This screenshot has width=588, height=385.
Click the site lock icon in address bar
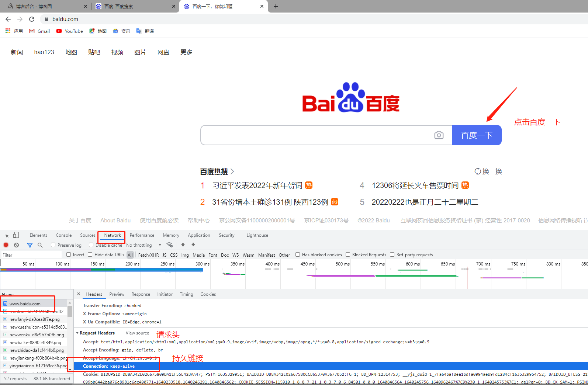[46, 19]
